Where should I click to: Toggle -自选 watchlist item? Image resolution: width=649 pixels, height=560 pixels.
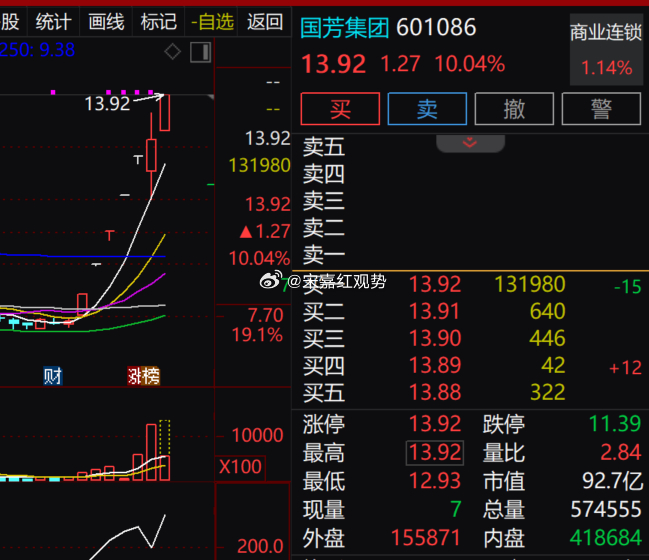(x=212, y=22)
